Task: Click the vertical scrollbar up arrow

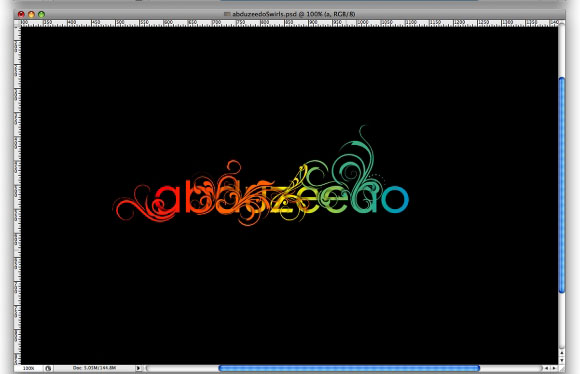Action: 562,353
